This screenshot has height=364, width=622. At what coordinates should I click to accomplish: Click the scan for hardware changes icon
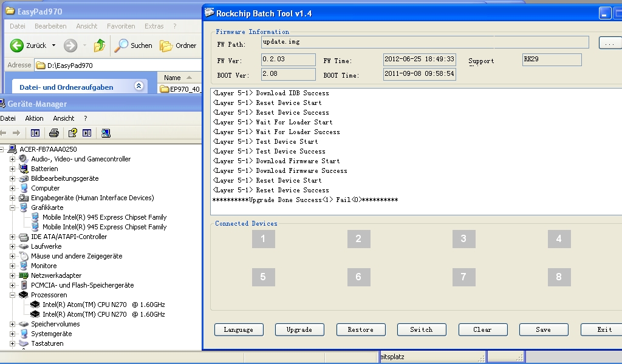106,133
